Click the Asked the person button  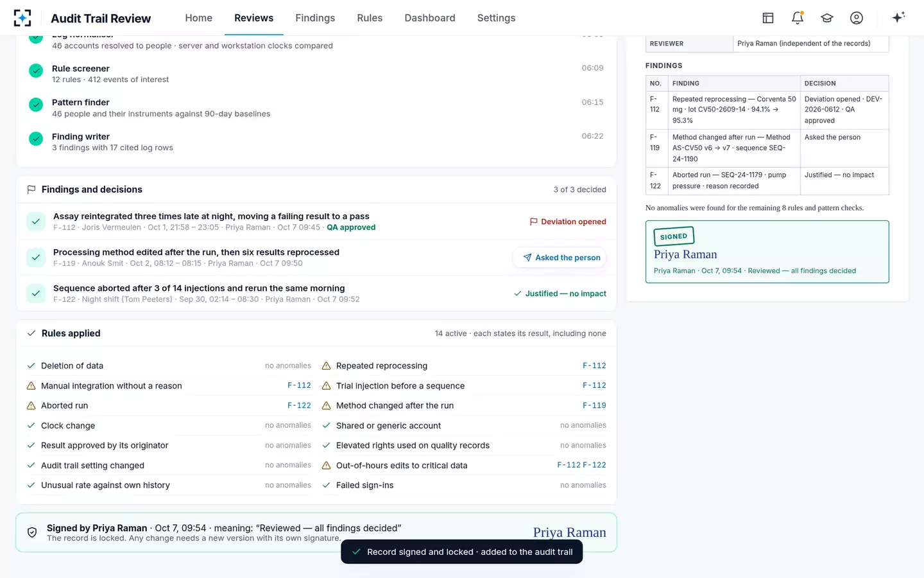tap(560, 258)
